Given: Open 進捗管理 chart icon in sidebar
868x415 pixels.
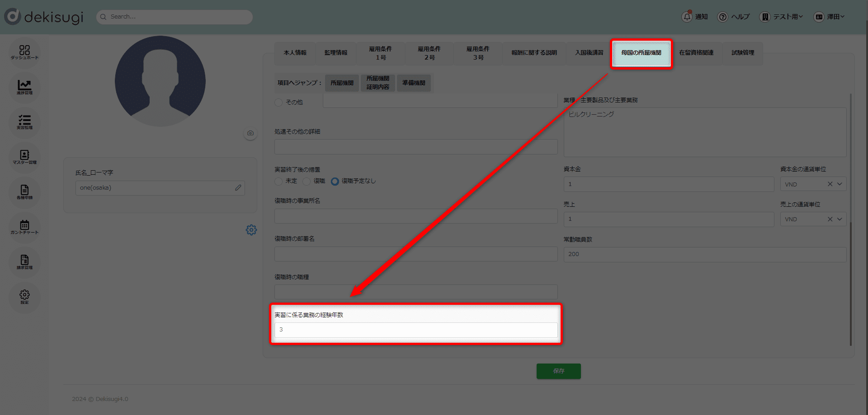Looking at the screenshot, I should [24, 87].
